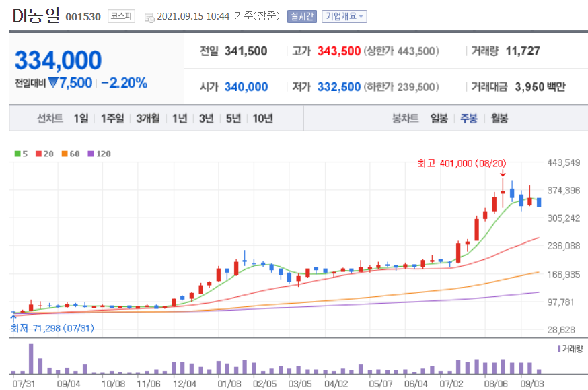The width and height of the screenshot is (588, 390).
Task: Click the stock code 001530
Action: (83, 17)
